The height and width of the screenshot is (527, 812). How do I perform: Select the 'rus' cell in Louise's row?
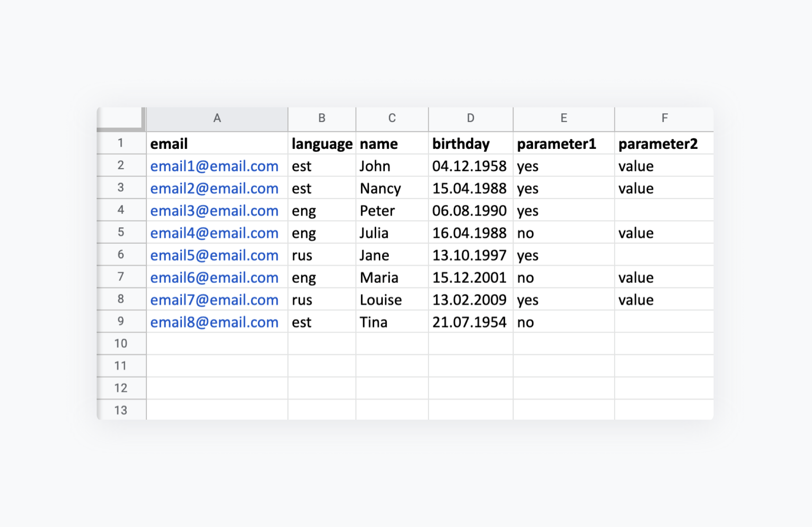click(322, 300)
